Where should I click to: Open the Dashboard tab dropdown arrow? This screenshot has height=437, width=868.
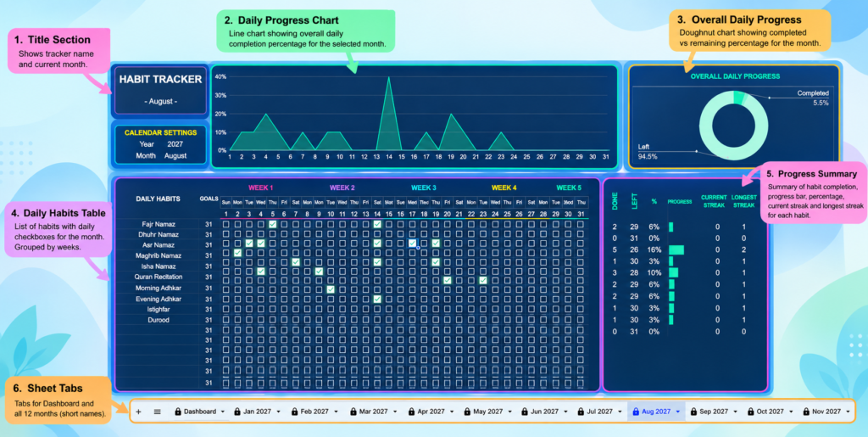click(x=223, y=412)
